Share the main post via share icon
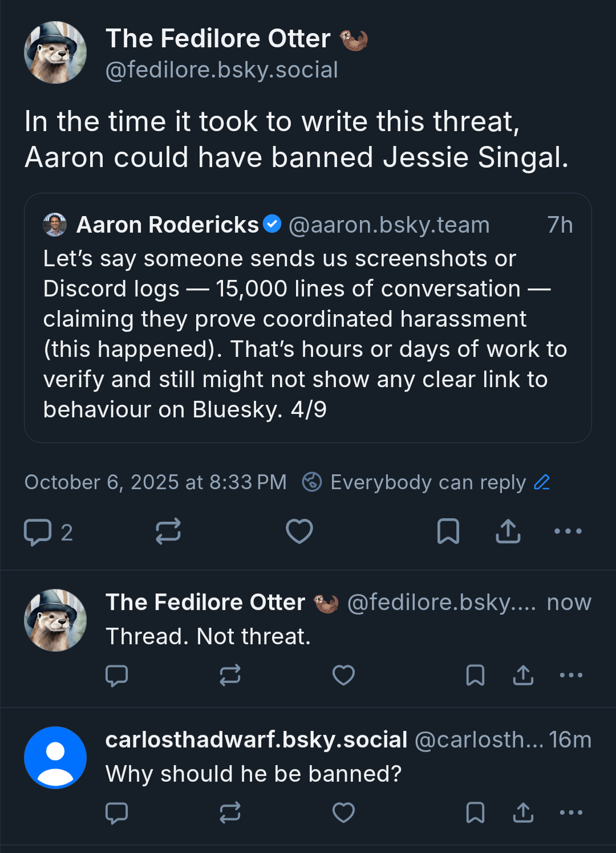 click(x=508, y=531)
